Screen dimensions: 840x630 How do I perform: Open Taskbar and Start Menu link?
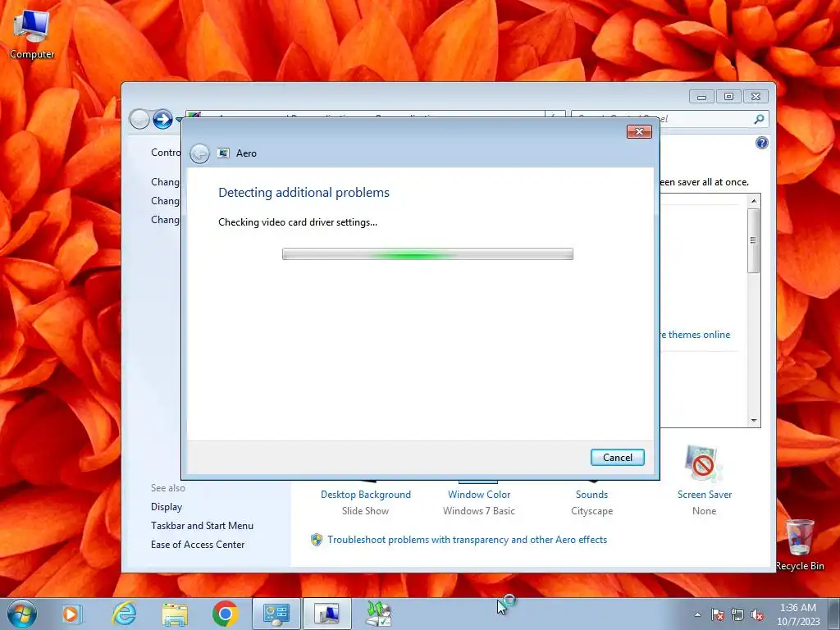(202, 526)
